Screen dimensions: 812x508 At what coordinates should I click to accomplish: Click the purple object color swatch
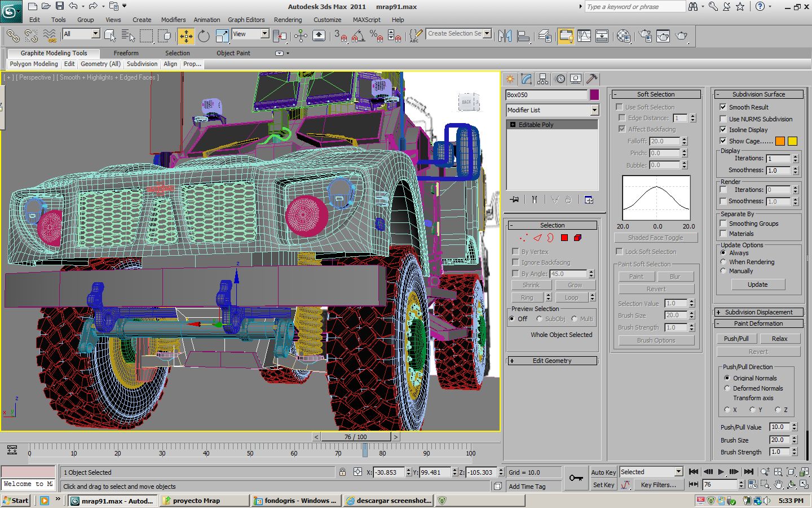pyautogui.click(x=594, y=95)
